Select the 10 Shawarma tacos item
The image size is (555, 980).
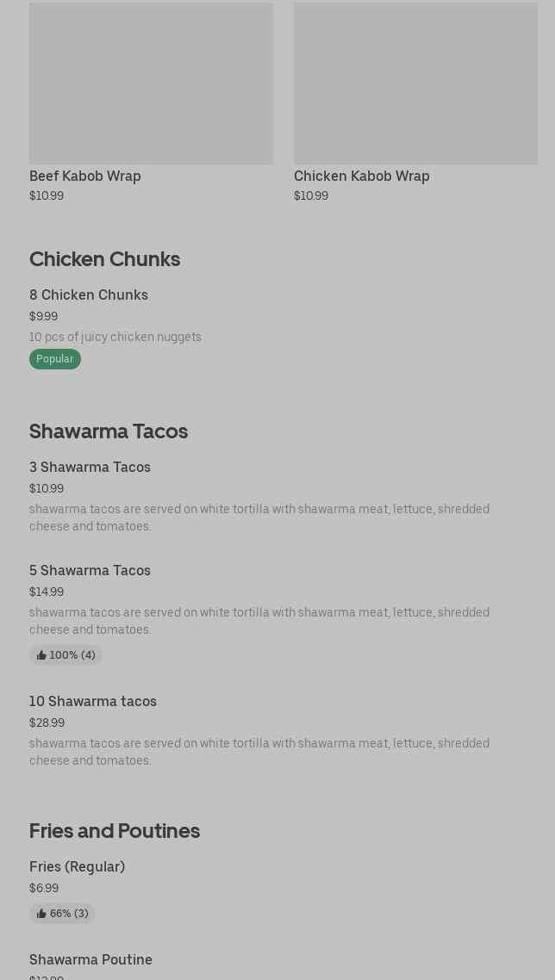click(93, 701)
